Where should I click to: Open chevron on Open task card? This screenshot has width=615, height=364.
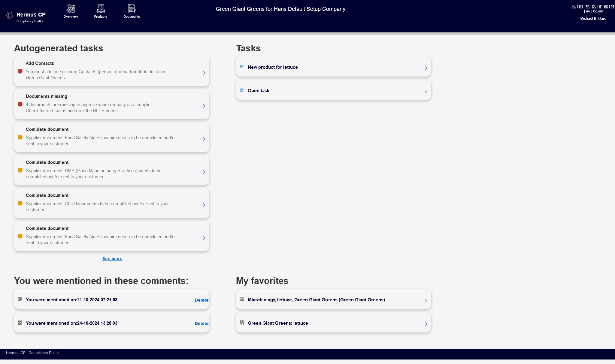426,92
